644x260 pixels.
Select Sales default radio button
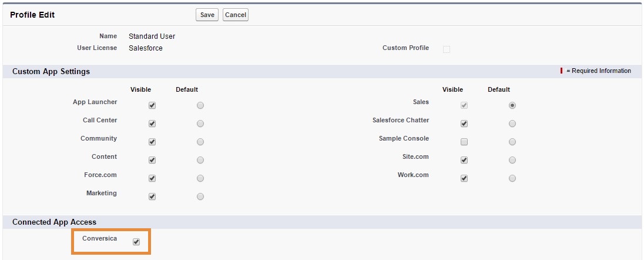(x=512, y=105)
